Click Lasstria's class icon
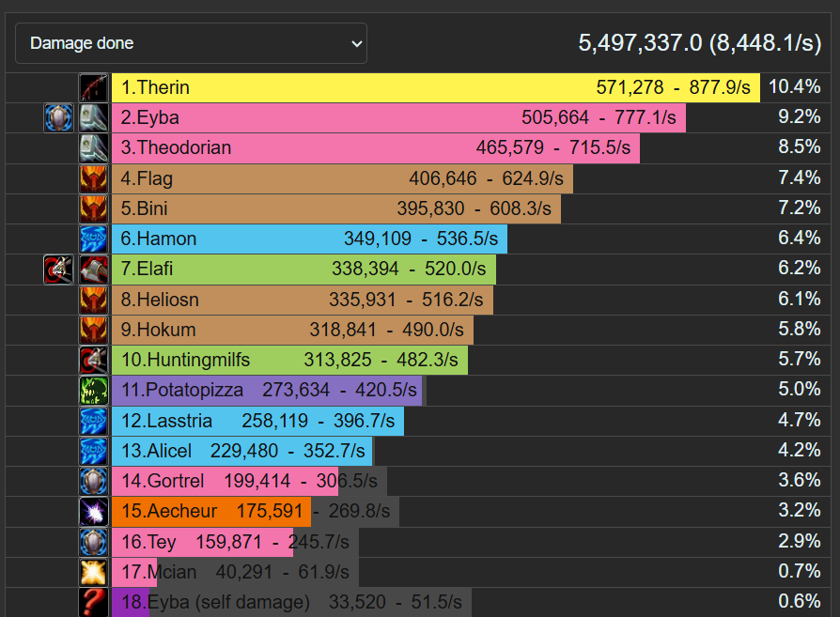The height and width of the screenshot is (617, 840). click(94, 421)
